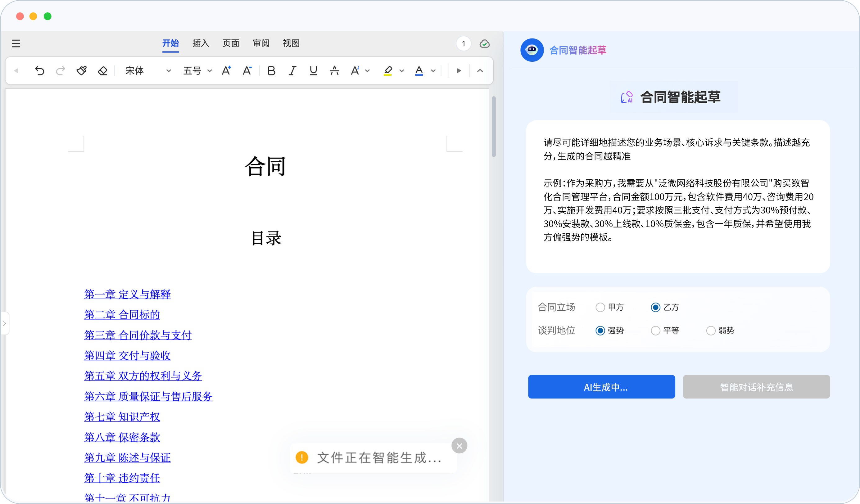Image resolution: width=860 pixels, height=504 pixels.
Task: Apply the yellow highlighter pen
Action: tap(388, 71)
